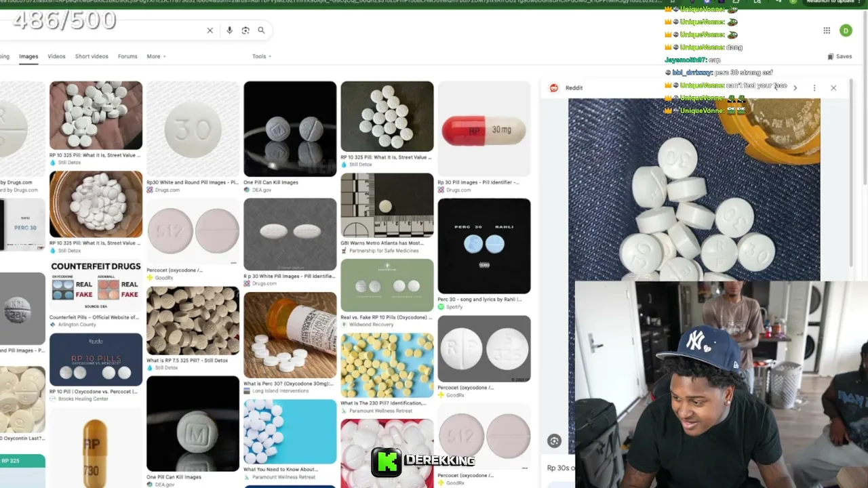Open the RP 10 Pills dark blue image
This screenshot has height=488, width=868.
pos(96,359)
